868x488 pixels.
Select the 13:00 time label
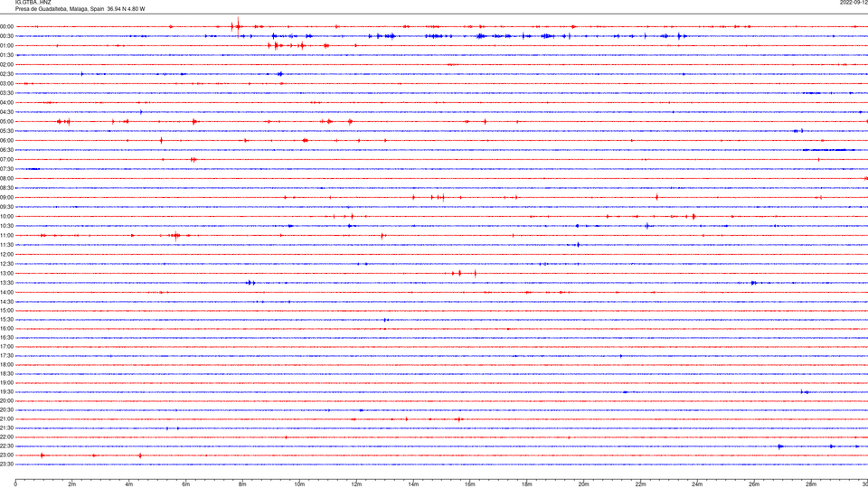pos(7,273)
